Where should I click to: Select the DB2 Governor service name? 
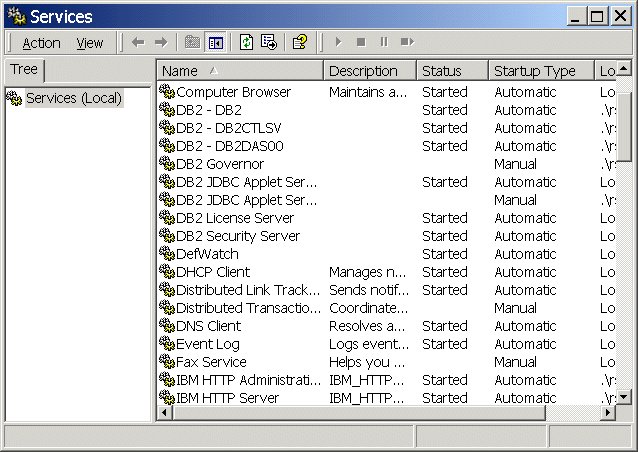pyautogui.click(x=220, y=164)
